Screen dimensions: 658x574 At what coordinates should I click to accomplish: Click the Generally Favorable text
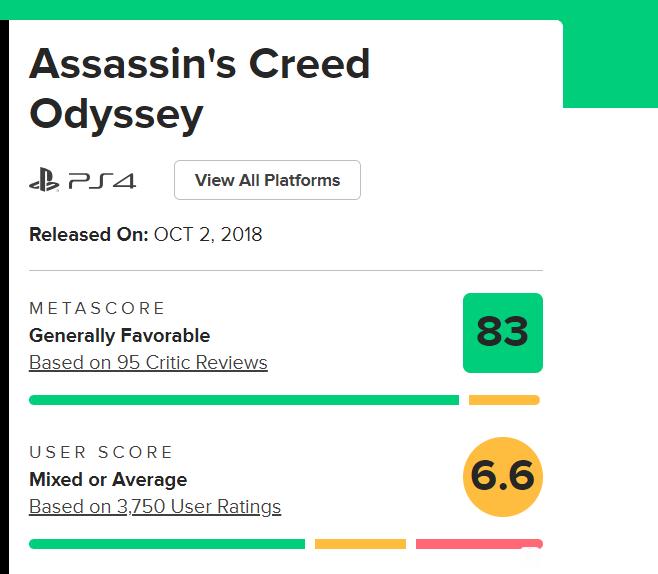(120, 336)
